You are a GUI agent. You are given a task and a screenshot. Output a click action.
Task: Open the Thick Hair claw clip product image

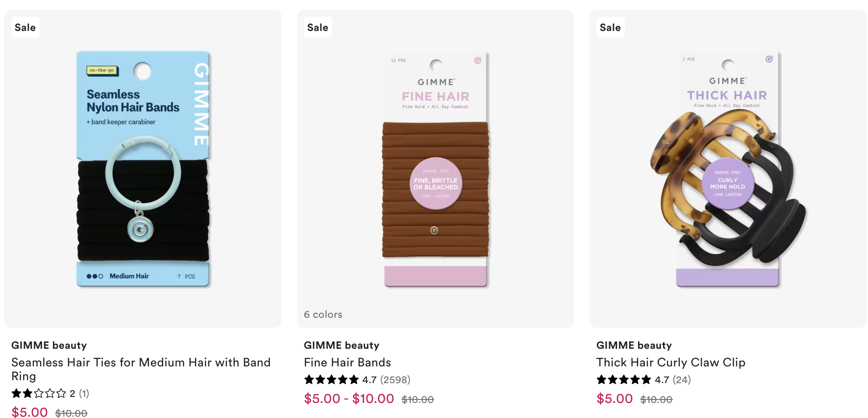tap(728, 170)
